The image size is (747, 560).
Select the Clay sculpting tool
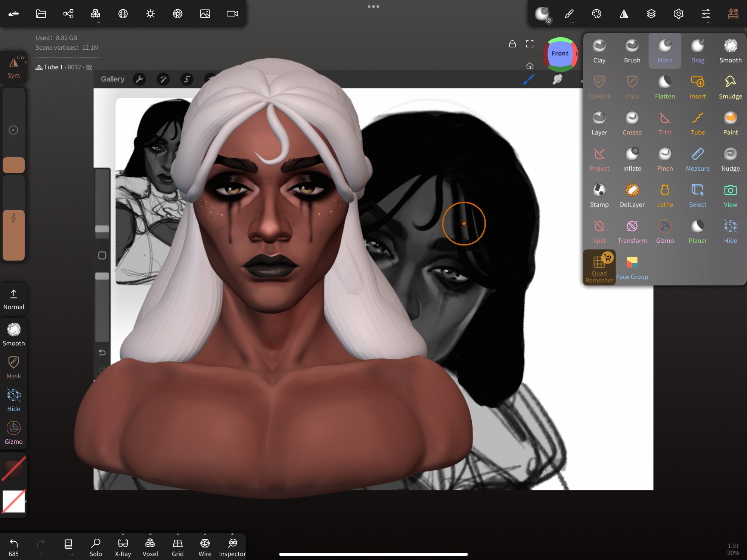pos(599,51)
